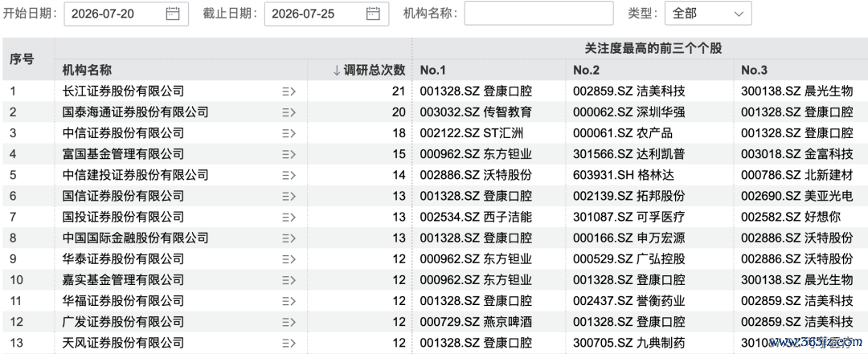The height and width of the screenshot is (354, 868).
Task: Click the No.2 column header
Action: [x=586, y=71]
